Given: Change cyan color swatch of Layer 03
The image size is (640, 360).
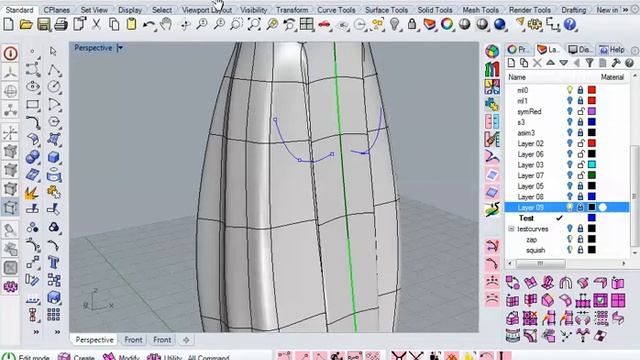Looking at the screenshot, I should pyautogui.click(x=591, y=164).
